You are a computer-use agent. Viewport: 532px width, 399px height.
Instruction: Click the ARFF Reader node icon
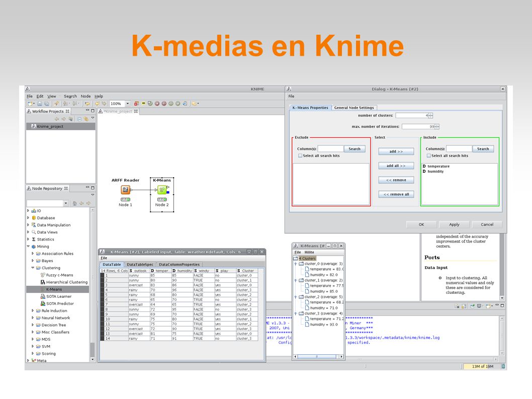pyautogui.click(x=125, y=190)
